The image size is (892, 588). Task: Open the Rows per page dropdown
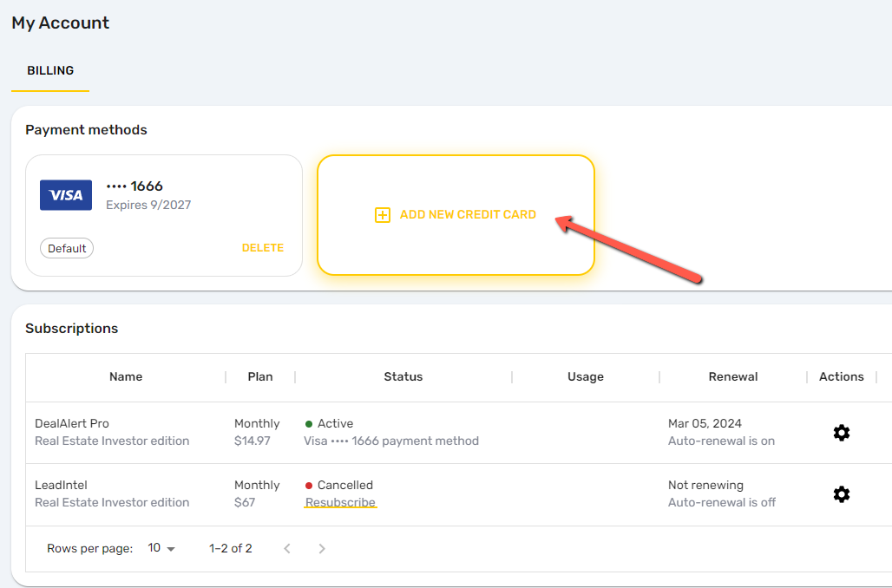click(161, 548)
